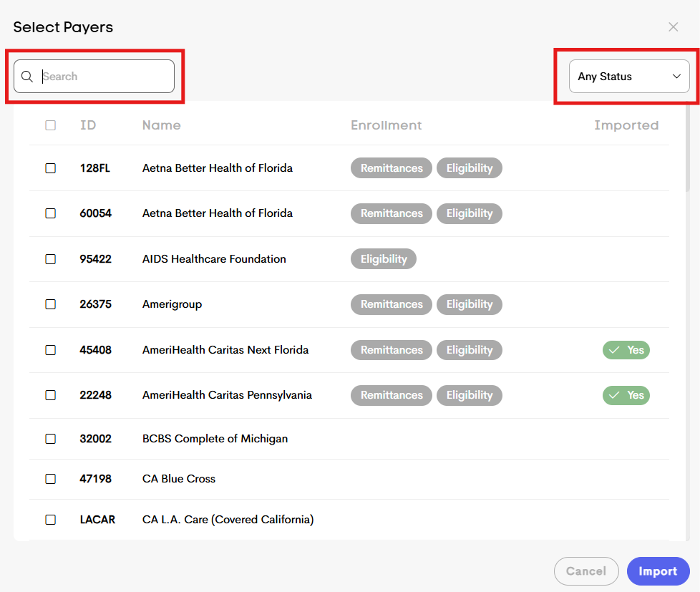This screenshot has height=592, width=700.
Task: Click payer ID 45408
Action: pyautogui.click(x=95, y=350)
